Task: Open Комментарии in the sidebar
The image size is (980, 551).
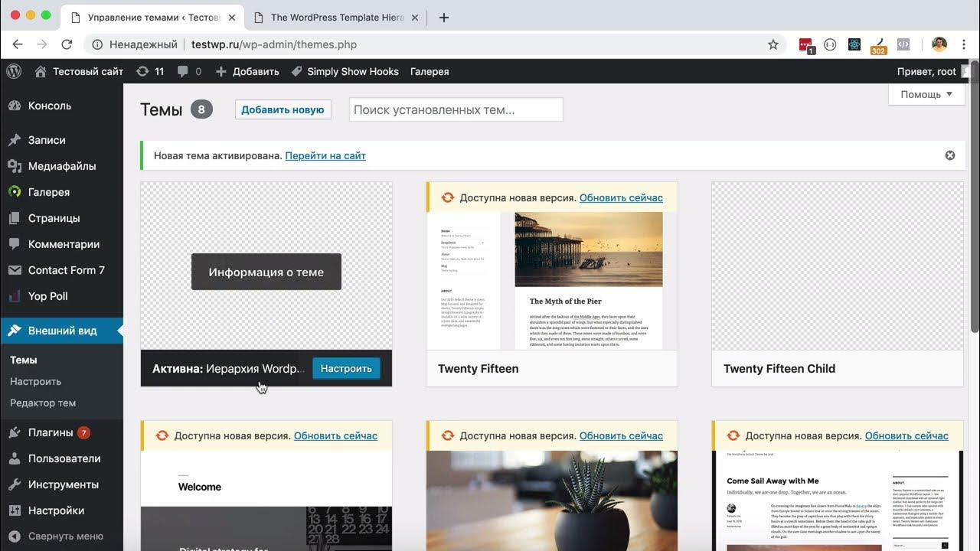Action: pyautogui.click(x=61, y=244)
